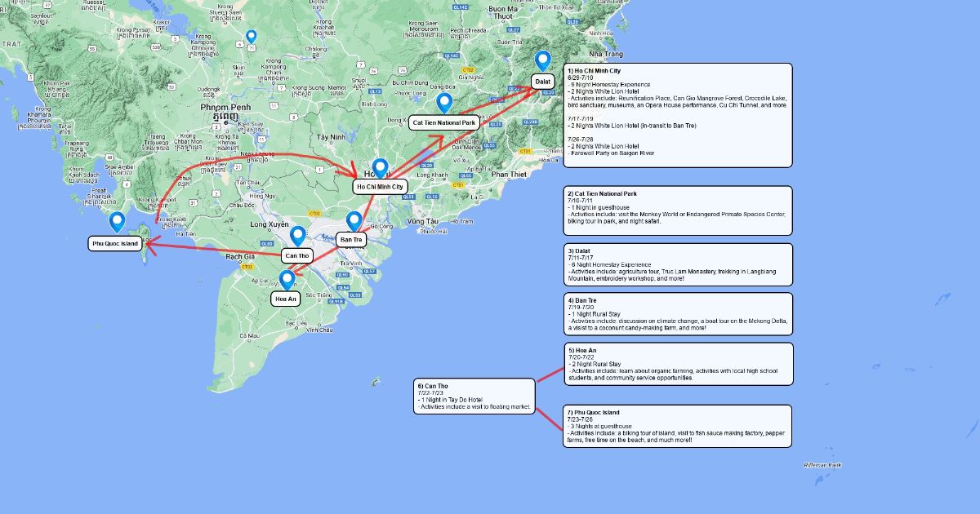Click the Hoa An label box

(x=287, y=299)
